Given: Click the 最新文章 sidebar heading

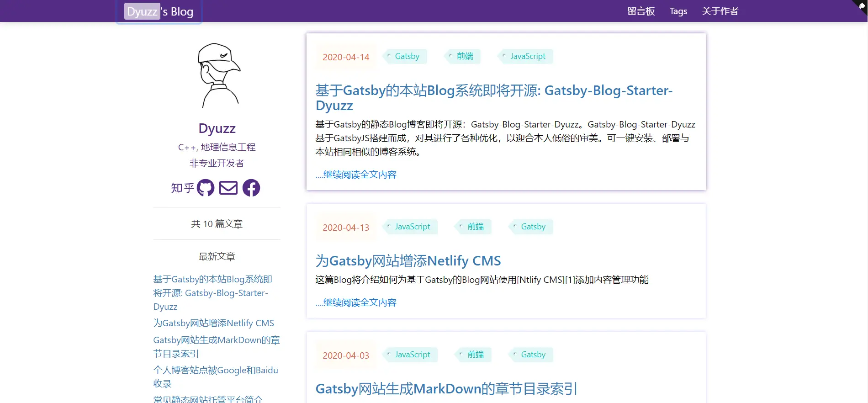Looking at the screenshot, I should tap(217, 256).
